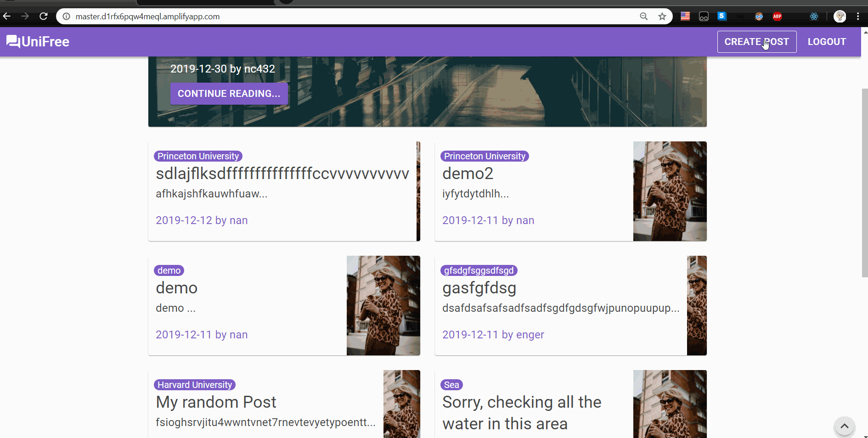This screenshot has height=438, width=868.
Task: Click date on demo2 card
Action: coord(488,220)
